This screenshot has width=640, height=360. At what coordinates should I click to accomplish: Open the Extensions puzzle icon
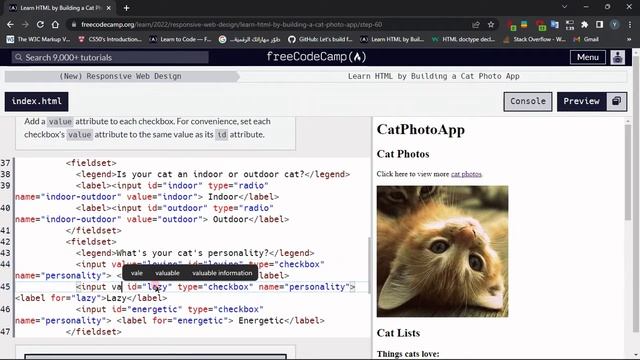click(x=584, y=24)
